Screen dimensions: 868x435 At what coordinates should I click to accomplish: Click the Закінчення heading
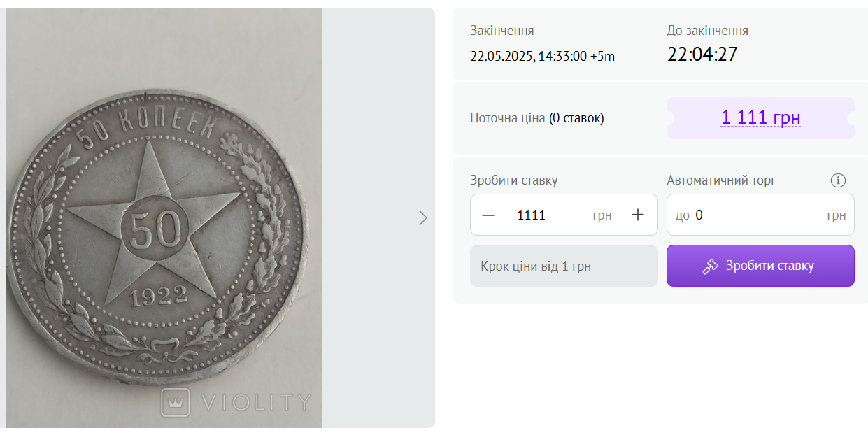point(502,31)
